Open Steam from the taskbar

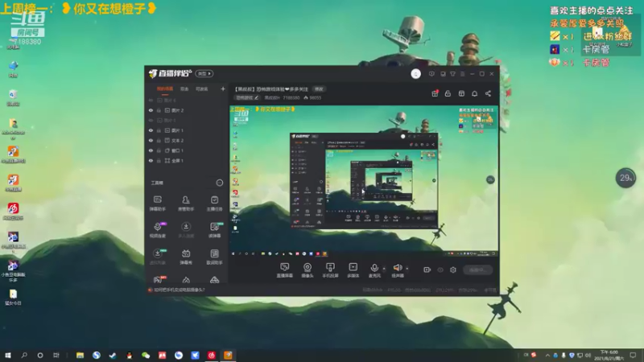click(x=113, y=355)
